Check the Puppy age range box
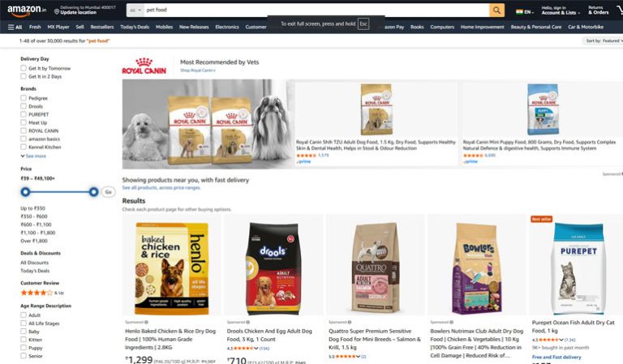The width and height of the screenshot is (623, 364). click(x=24, y=348)
